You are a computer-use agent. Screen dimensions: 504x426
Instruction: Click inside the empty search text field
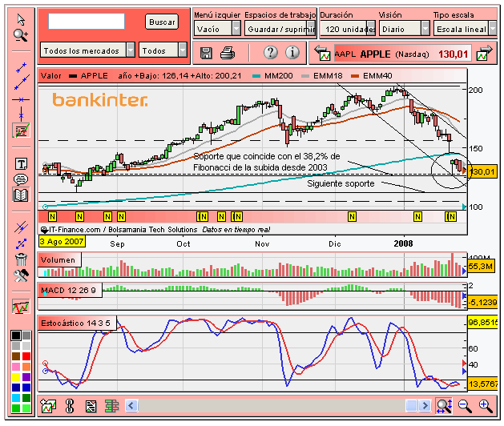(87, 21)
